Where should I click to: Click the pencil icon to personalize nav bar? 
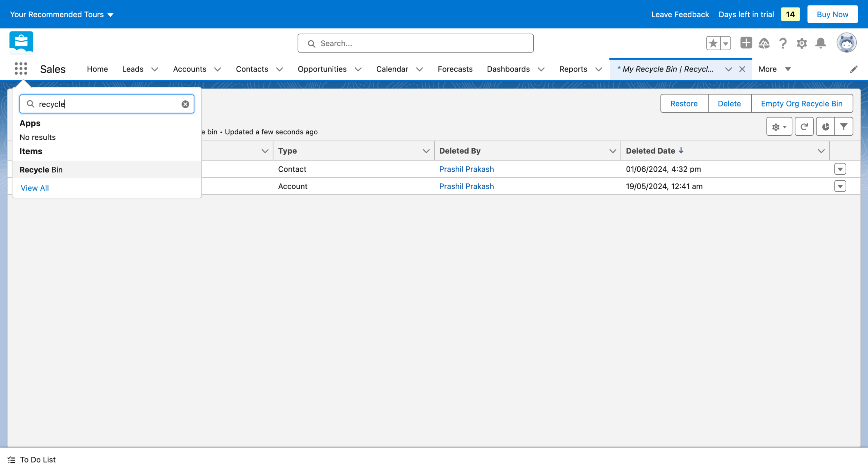[x=854, y=69]
